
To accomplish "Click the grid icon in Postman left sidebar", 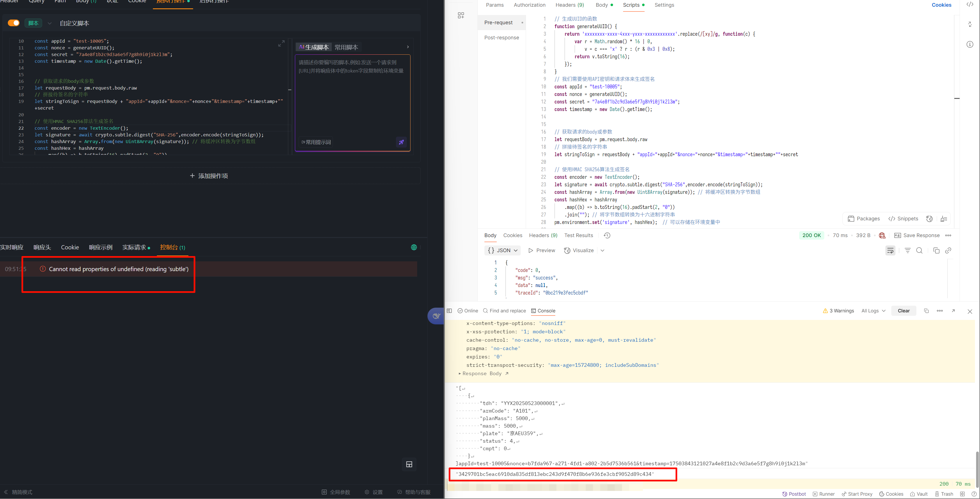I will pos(461,15).
